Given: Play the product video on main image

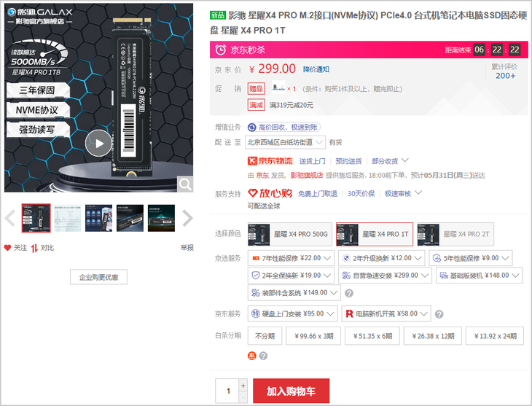Looking at the screenshot, I should 98,143.
